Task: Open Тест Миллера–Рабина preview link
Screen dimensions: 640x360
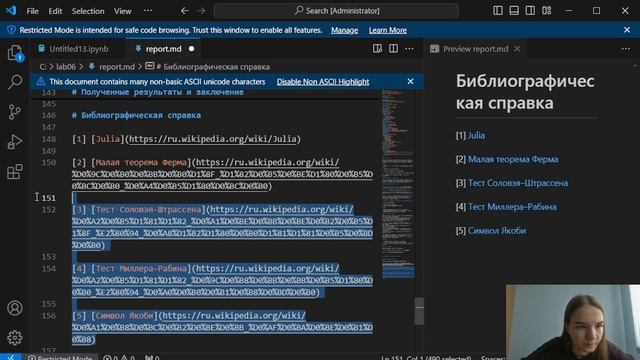Action: pyautogui.click(x=512, y=207)
